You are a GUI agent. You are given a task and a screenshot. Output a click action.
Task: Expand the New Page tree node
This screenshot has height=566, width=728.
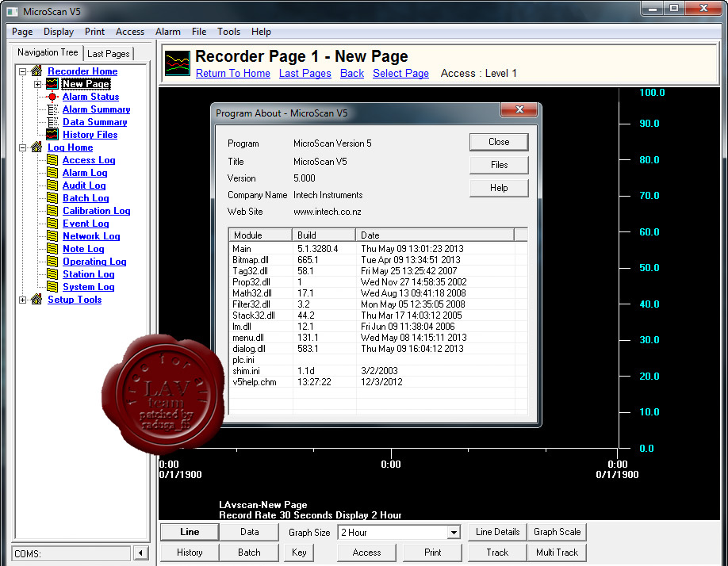click(37, 85)
